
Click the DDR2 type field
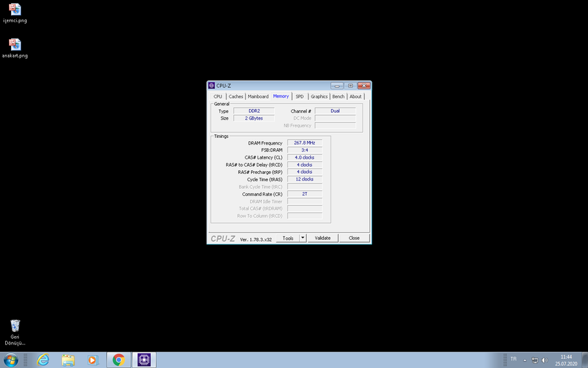click(254, 111)
